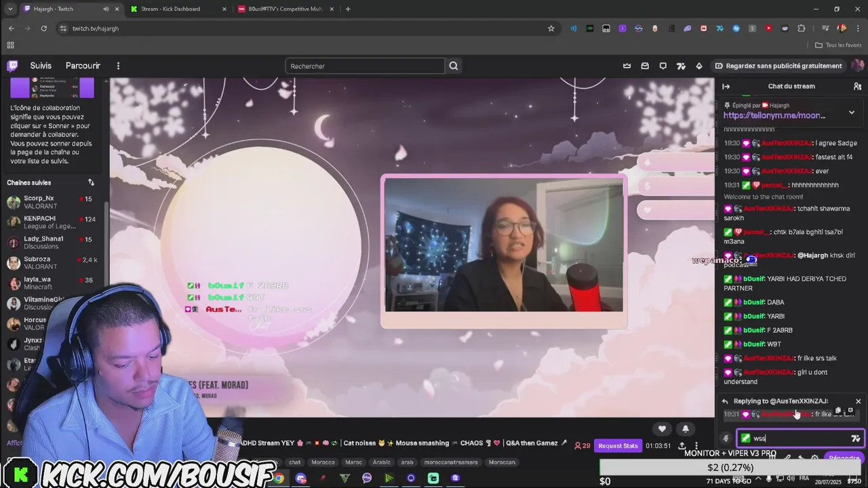Open 7TV icon in Twitch top bar
The image size is (868, 488).
coord(681,66)
